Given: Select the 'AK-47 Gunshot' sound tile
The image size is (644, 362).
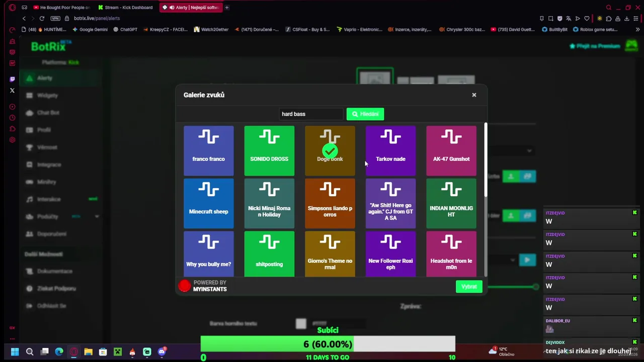Looking at the screenshot, I should pyautogui.click(x=451, y=151).
